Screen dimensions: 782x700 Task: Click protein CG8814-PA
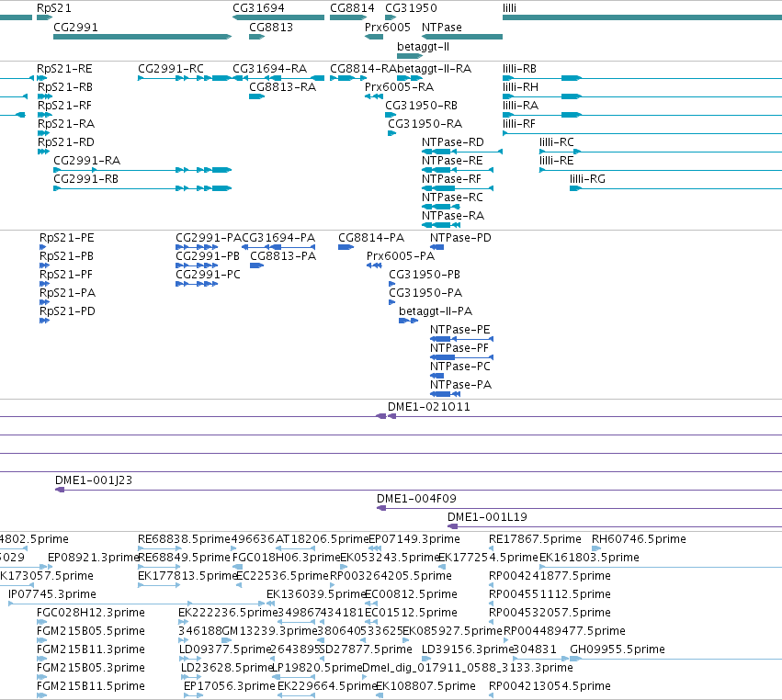coord(371,238)
